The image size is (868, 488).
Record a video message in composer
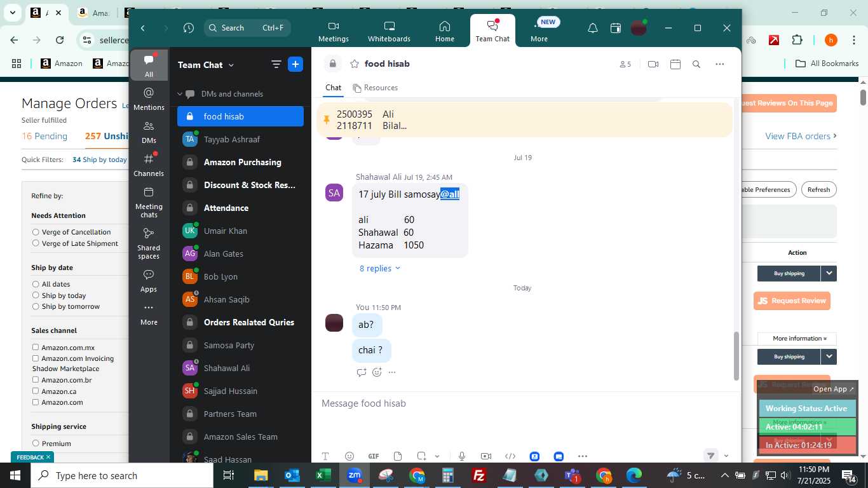[486, 456]
